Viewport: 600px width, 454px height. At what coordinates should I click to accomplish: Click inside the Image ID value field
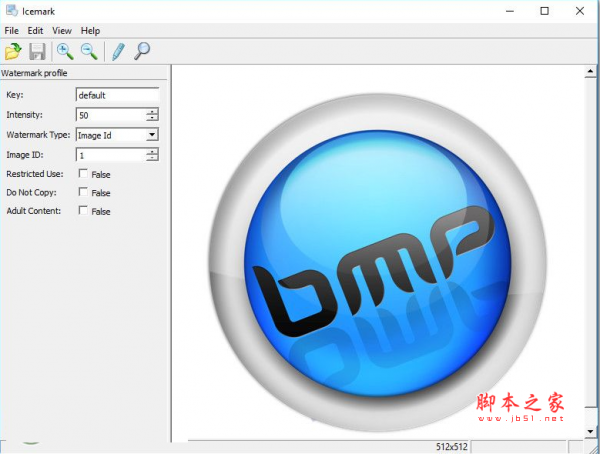click(111, 155)
